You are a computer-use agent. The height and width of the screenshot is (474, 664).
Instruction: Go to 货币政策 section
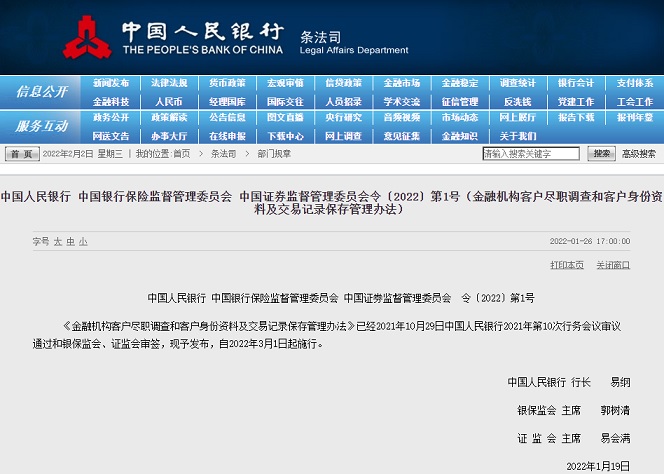click(x=227, y=83)
